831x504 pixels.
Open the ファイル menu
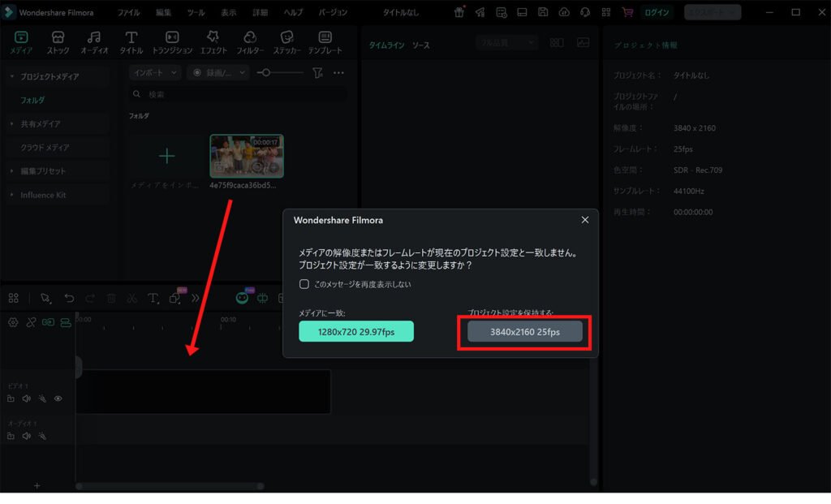point(128,12)
